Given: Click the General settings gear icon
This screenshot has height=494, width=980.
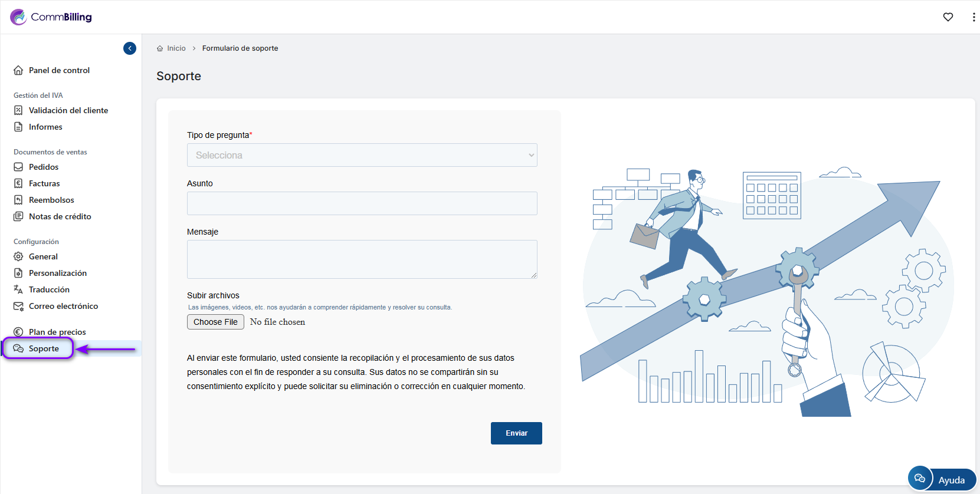Looking at the screenshot, I should pos(18,256).
